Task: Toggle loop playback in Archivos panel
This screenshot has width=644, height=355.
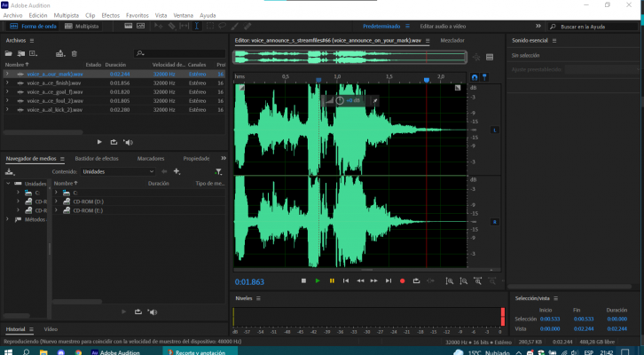Action: (x=114, y=142)
